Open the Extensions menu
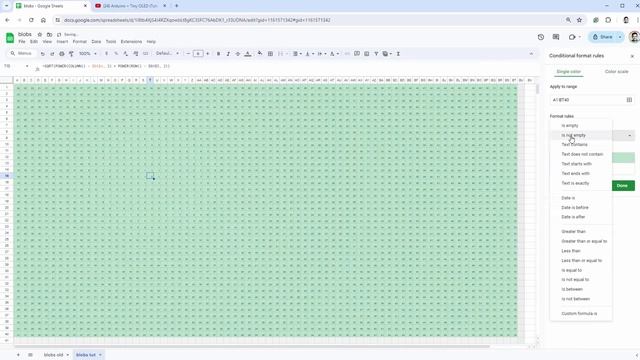 tap(131, 42)
